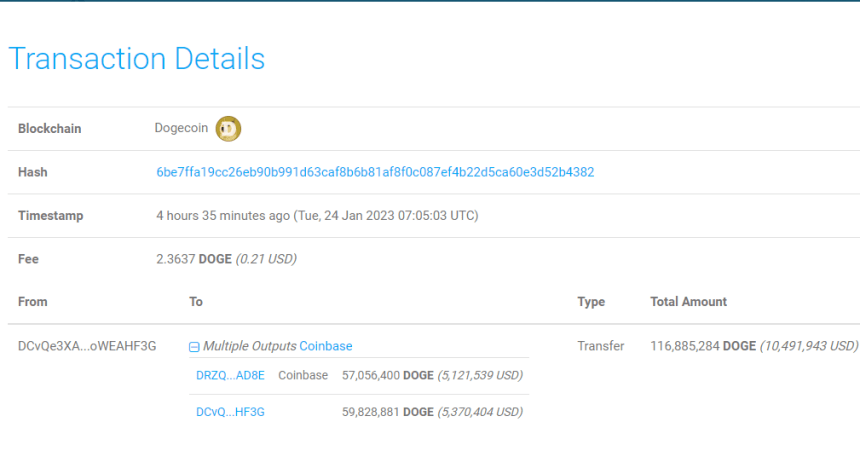The height and width of the screenshot is (474, 860).
Task: Select the 59,828,881 DOGE output amount
Action: (x=388, y=412)
